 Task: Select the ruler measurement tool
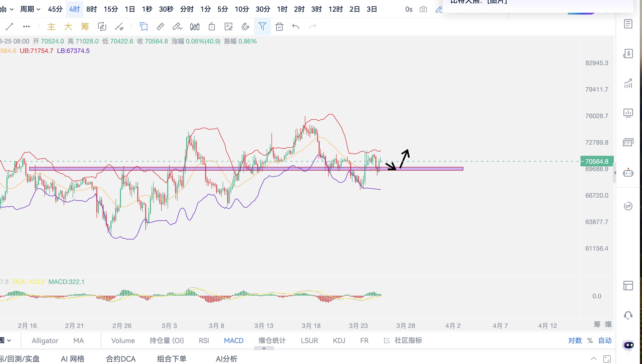160,26
